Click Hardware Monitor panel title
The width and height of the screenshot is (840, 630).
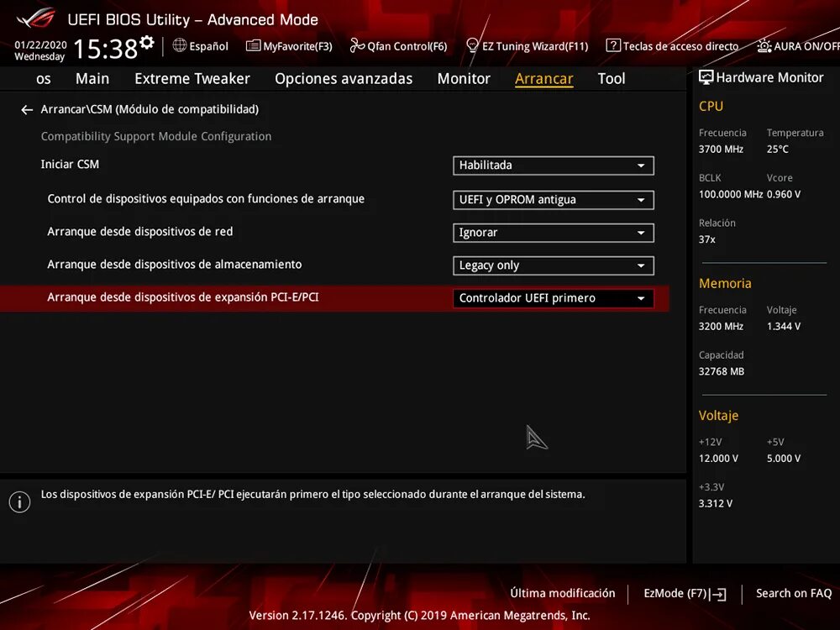tap(769, 77)
